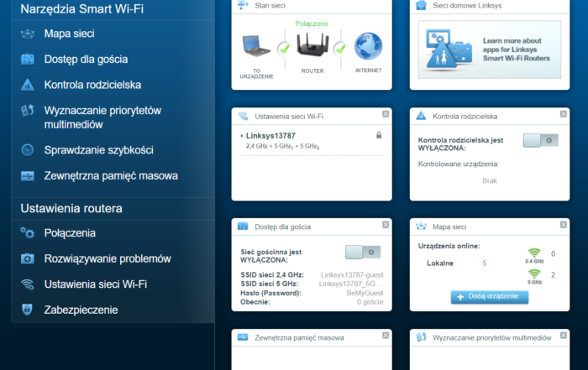
Task: Open the Learn more about apps banner
Action: click(x=490, y=50)
